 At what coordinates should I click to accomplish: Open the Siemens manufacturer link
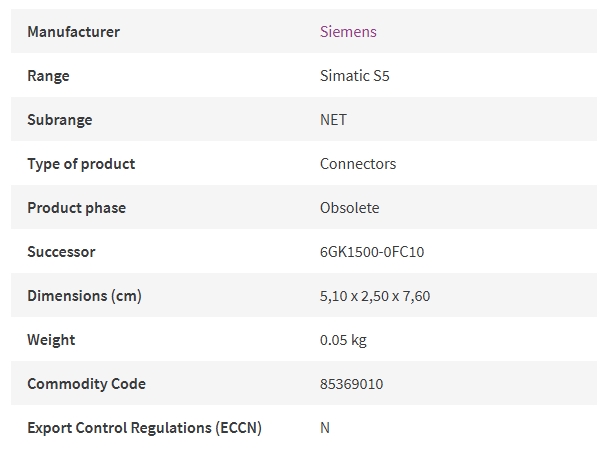click(x=348, y=32)
